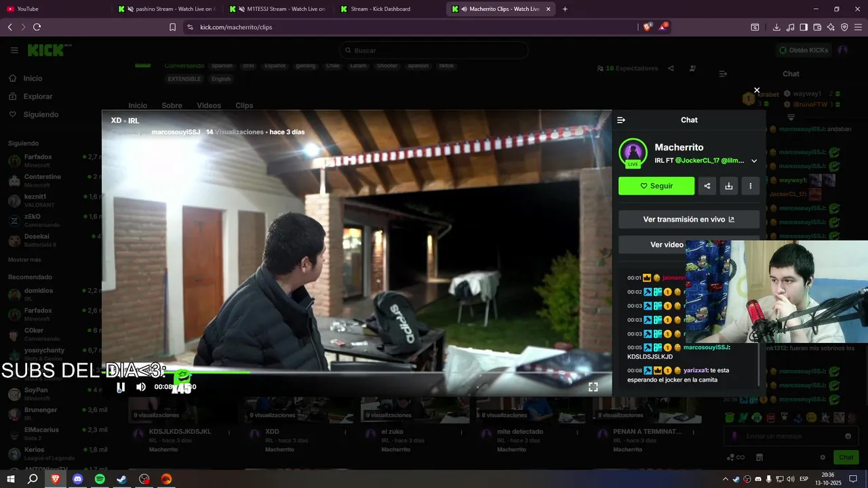The width and height of the screenshot is (868, 488).
Task: Switch to the YouTube tab
Action: point(54,9)
